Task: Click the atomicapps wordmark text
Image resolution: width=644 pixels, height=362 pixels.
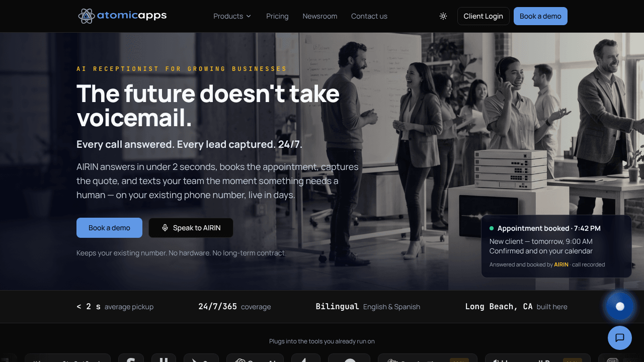Action: (x=132, y=16)
